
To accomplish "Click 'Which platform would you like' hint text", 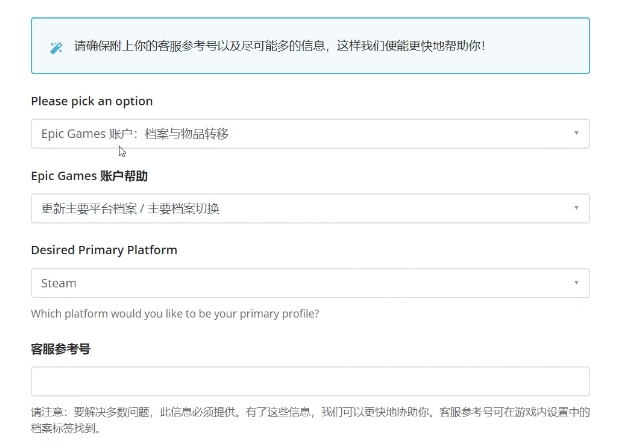I will point(175,314).
